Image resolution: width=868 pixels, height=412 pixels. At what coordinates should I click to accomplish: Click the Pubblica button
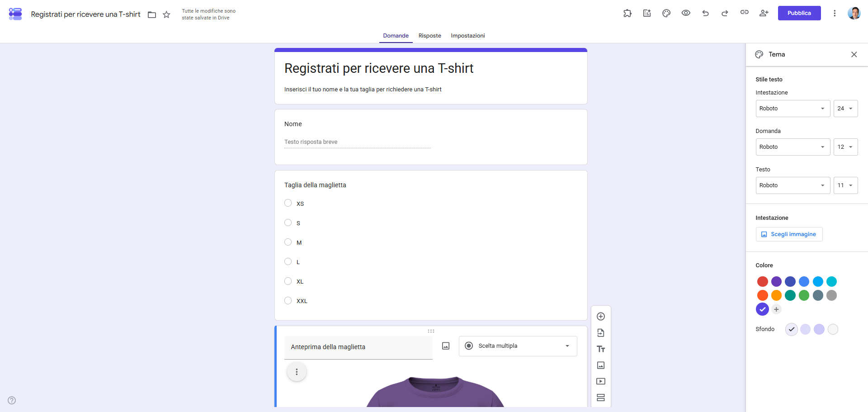coord(799,13)
